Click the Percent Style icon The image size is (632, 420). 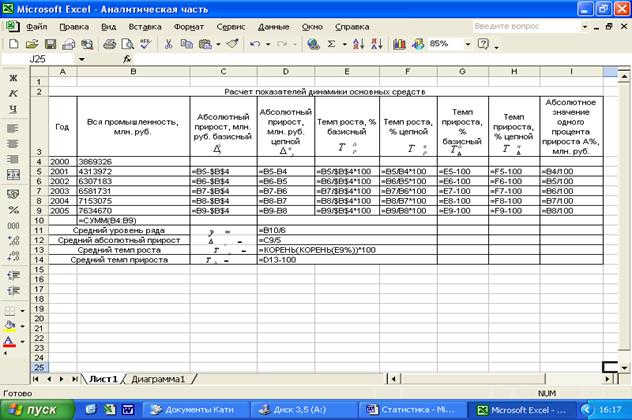click(x=14, y=210)
